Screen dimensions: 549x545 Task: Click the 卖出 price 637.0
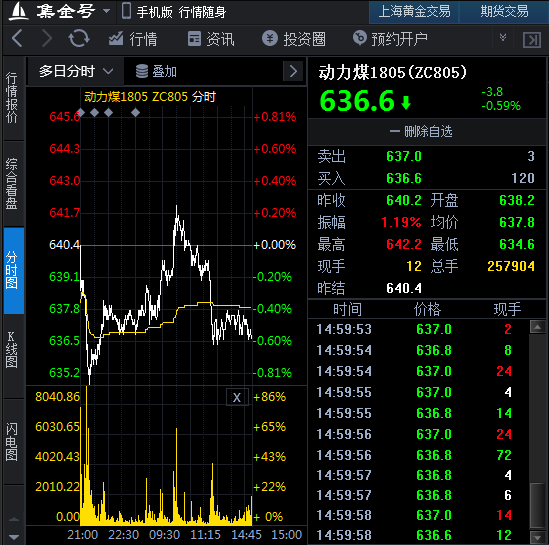404,156
